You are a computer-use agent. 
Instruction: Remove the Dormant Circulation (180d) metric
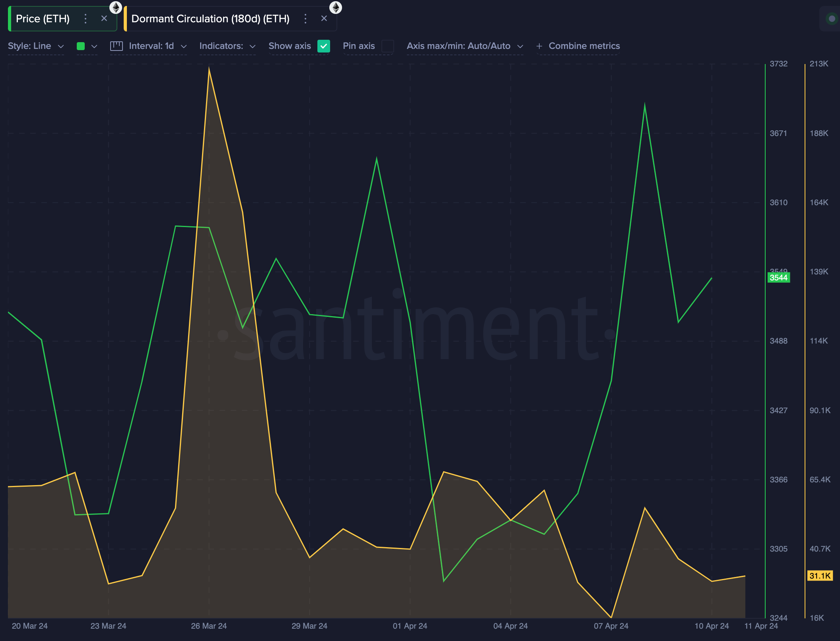pyautogui.click(x=324, y=18)
